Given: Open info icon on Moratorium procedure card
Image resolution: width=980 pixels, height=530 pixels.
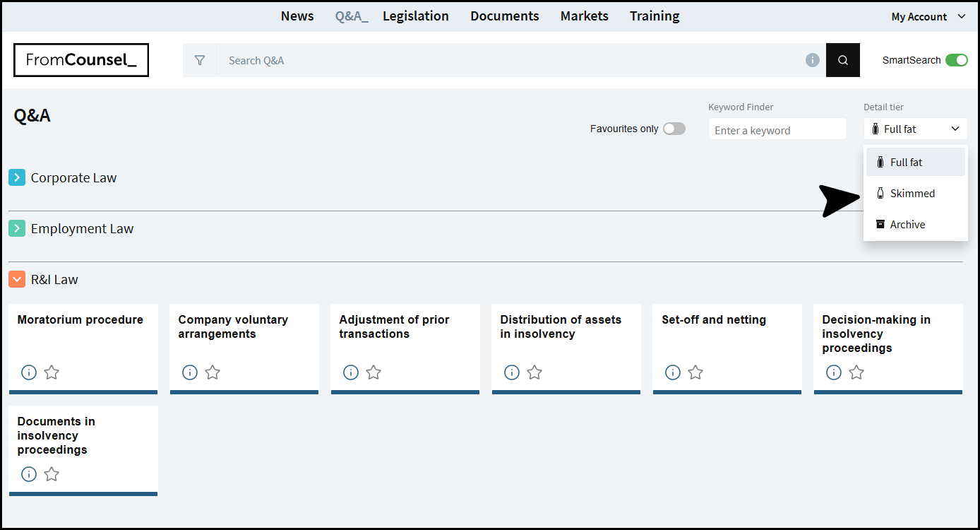Looking at the screenshot, I should tap(29, 372).
